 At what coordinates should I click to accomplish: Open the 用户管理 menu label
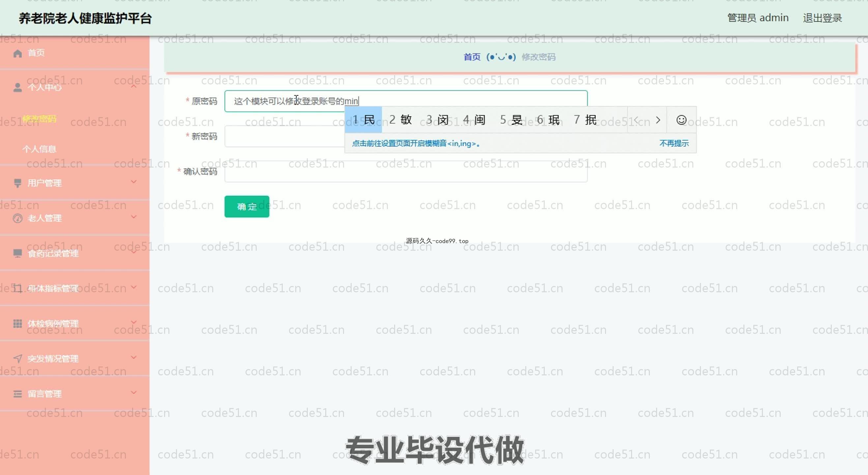coord(44,183)
